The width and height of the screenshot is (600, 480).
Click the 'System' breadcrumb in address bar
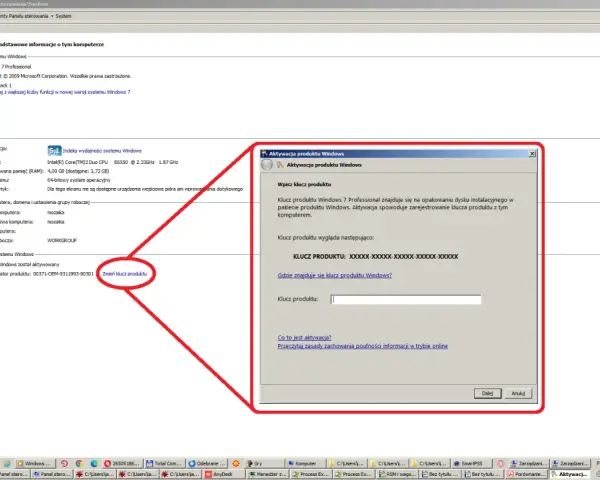click(x=64, y=16)
